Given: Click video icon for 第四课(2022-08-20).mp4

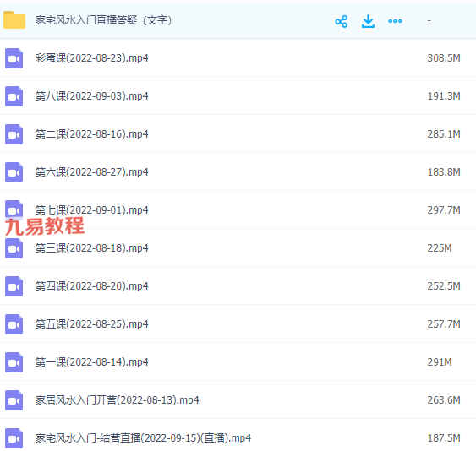Looking at the screenshot, I should point(14,286).
